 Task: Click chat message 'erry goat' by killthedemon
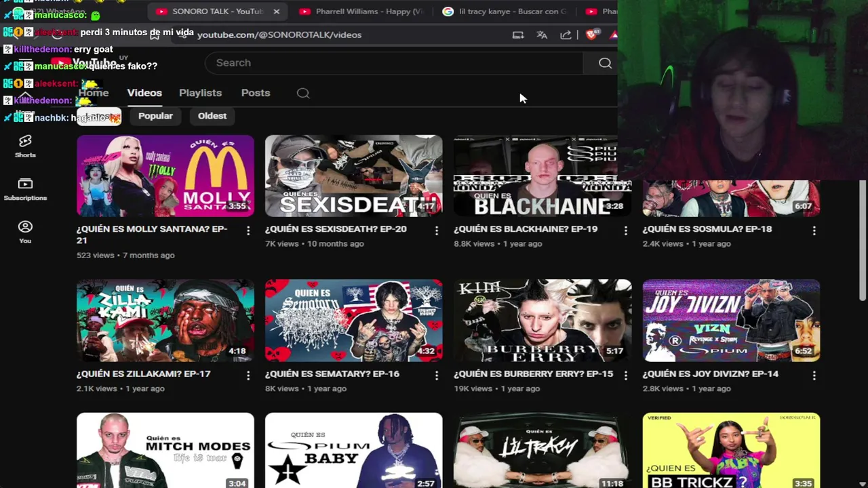tap(93, 49)
